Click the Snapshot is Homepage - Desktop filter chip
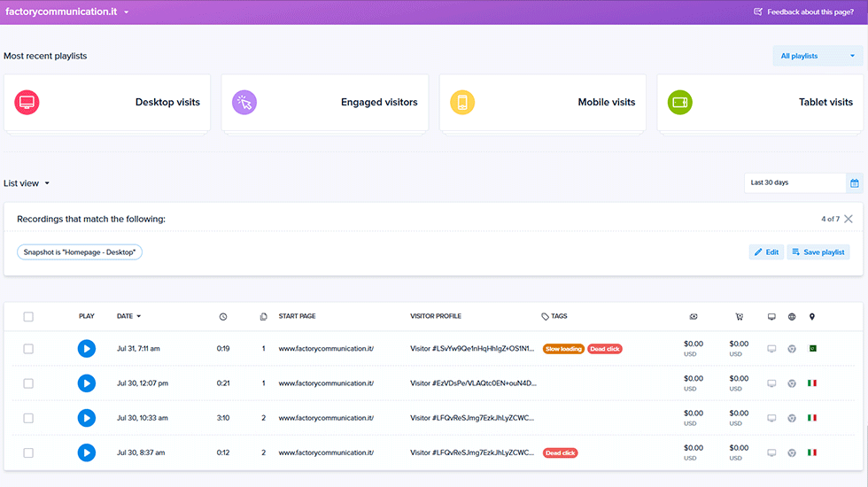This screenshot has height=487, width=868. coord(79,251)
